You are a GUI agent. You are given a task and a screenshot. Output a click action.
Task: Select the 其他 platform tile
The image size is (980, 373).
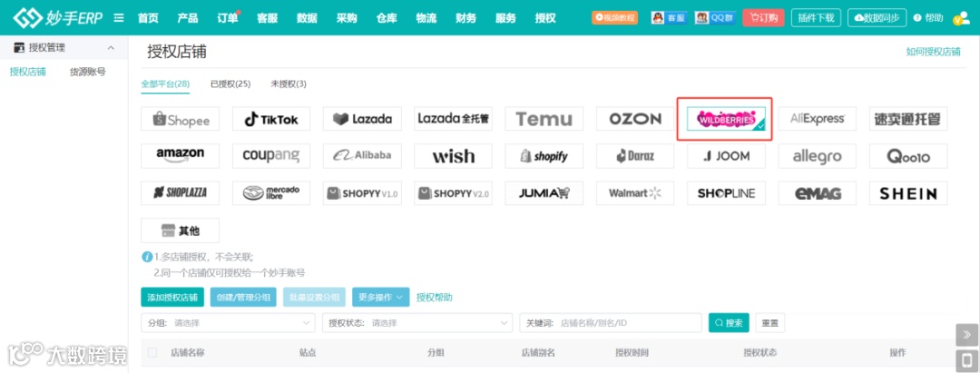click(180, 231)
